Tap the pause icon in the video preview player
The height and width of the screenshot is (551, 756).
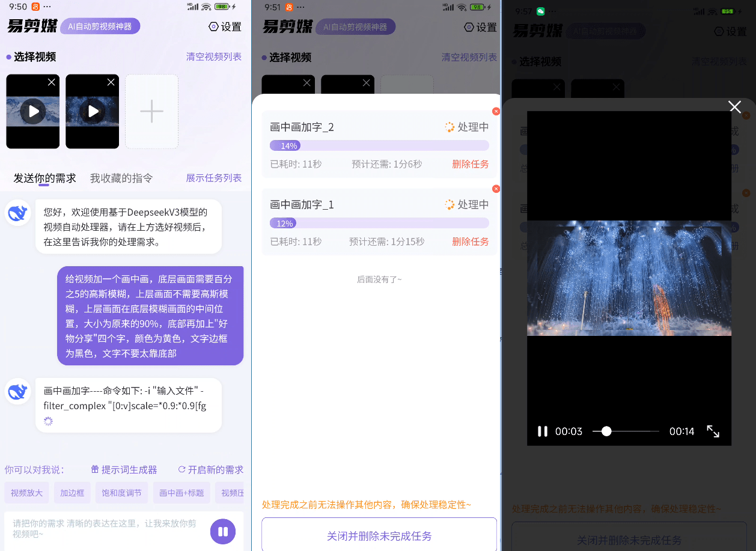pyautogui.click(x=543, y=431)
